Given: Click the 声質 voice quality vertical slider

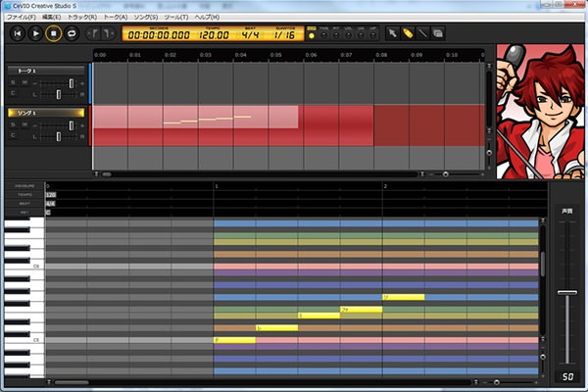Looking at the screenshot, I should point(566,294).
